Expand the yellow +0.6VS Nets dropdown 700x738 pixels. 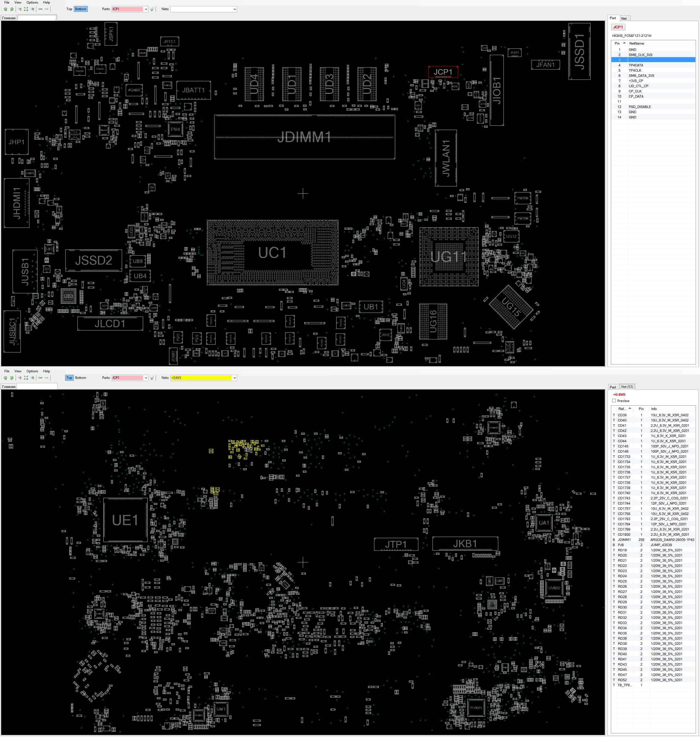(x=234, y=378)
